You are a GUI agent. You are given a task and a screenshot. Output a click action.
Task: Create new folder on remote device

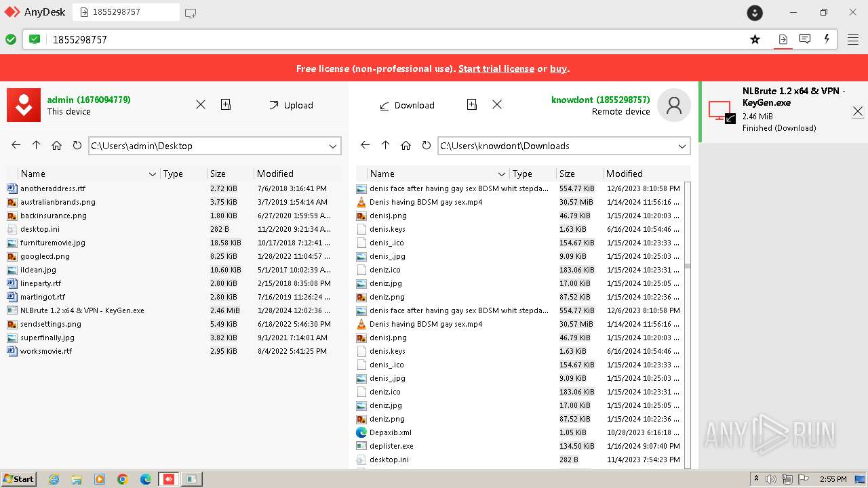click(x=472, y=104)
